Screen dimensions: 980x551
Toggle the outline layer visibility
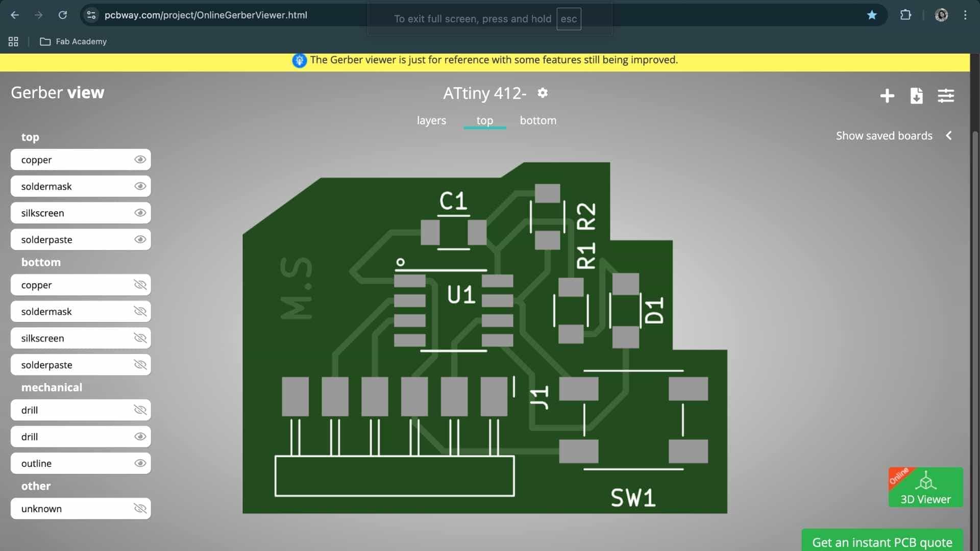click(x=140, y=463)
